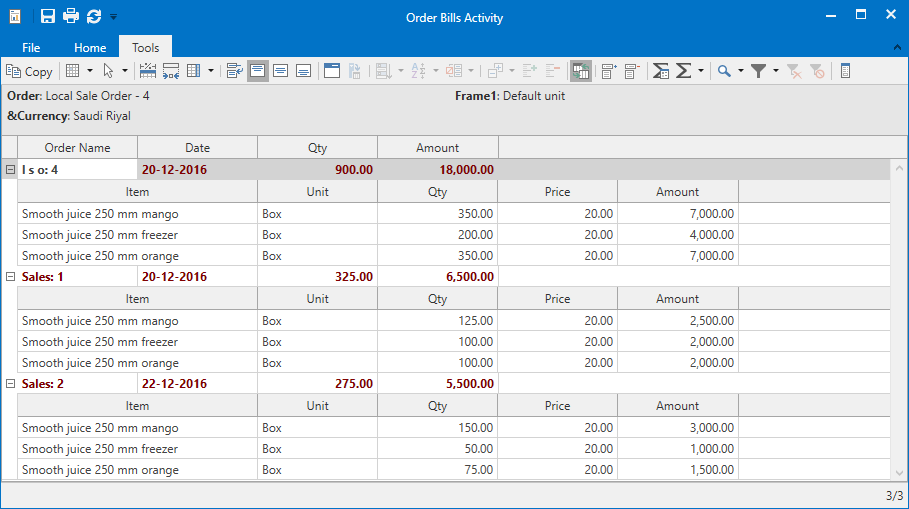
Task: Click the Refresh icon in the title bar
Action: coord(94,16)
